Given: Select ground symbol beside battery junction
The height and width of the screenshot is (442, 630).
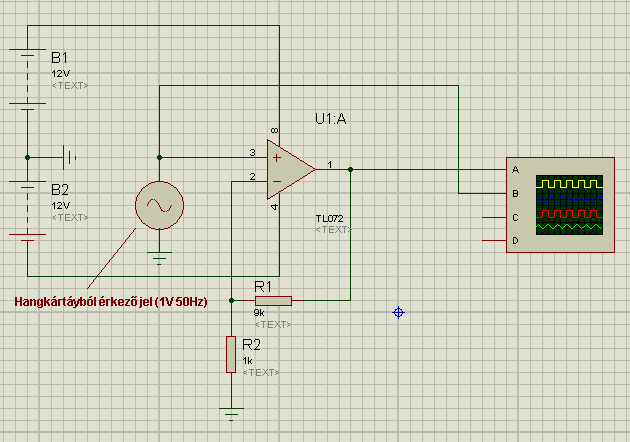Looking at the screenshot, I should (70, 157).
